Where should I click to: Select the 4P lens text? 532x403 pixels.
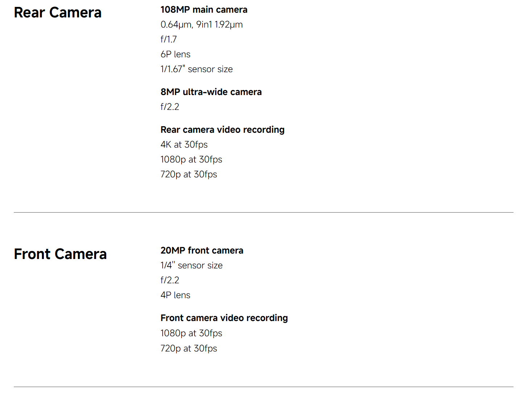tap(175, 295)
